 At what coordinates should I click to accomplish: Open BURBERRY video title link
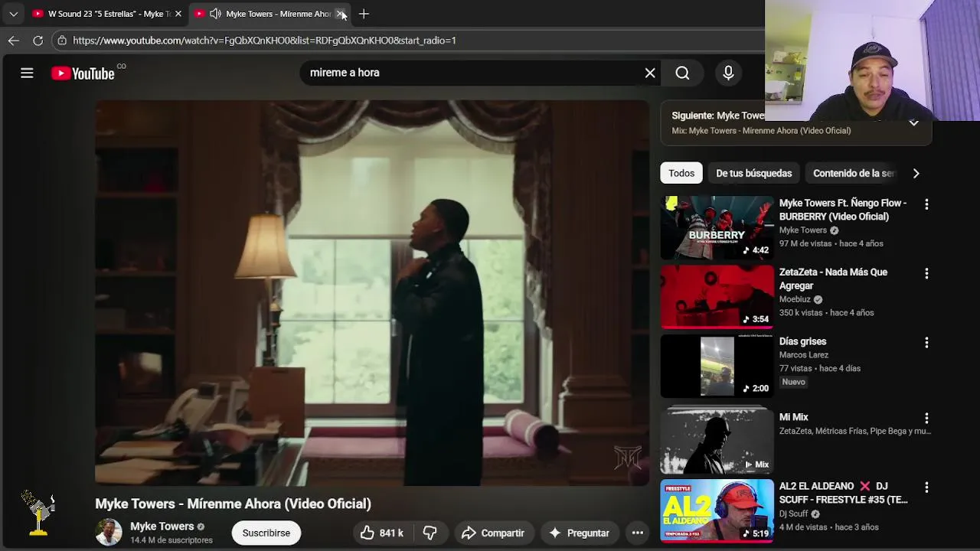pyautogui.click(x=843, y=210)
